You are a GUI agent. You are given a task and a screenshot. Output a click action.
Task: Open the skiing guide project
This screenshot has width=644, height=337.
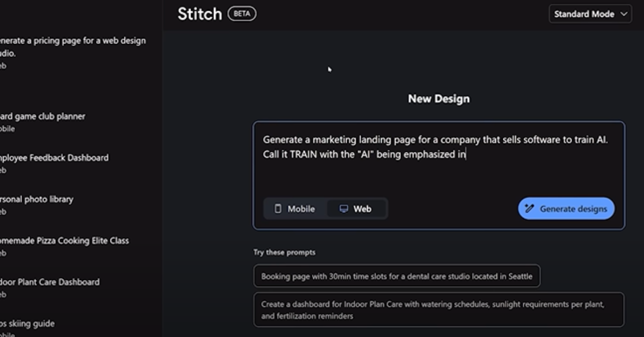pyautogui.click(x=27, y=324)
